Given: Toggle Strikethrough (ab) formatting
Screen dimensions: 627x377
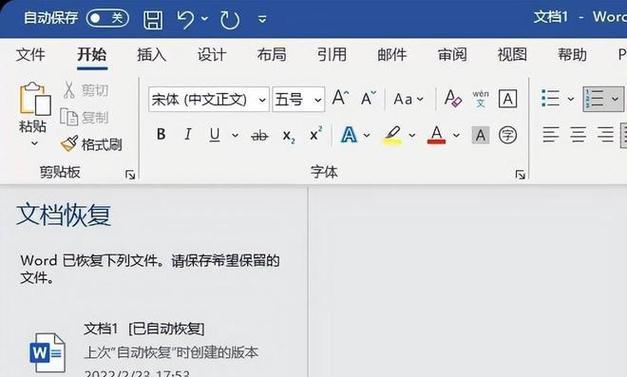Looking at the screenshot, I should click(x=260, y=136).
